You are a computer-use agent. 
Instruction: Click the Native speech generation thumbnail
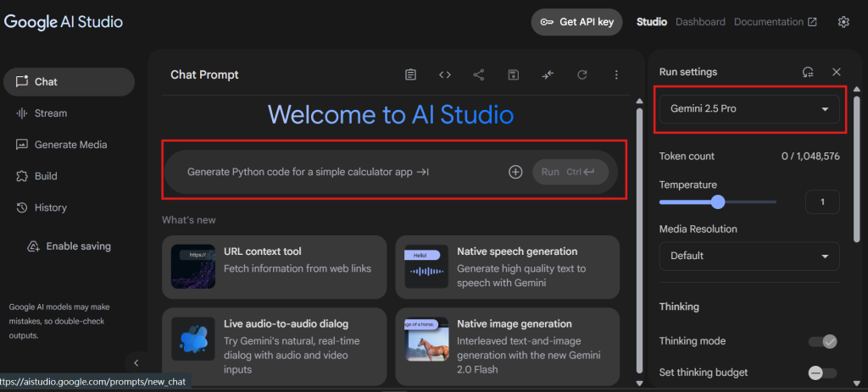(426, 267)
